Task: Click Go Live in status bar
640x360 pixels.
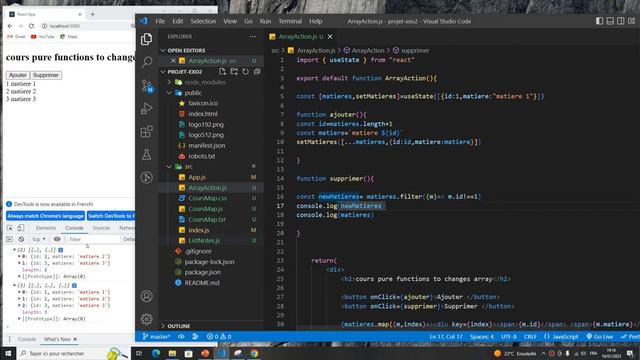Action: coord(600,336)
